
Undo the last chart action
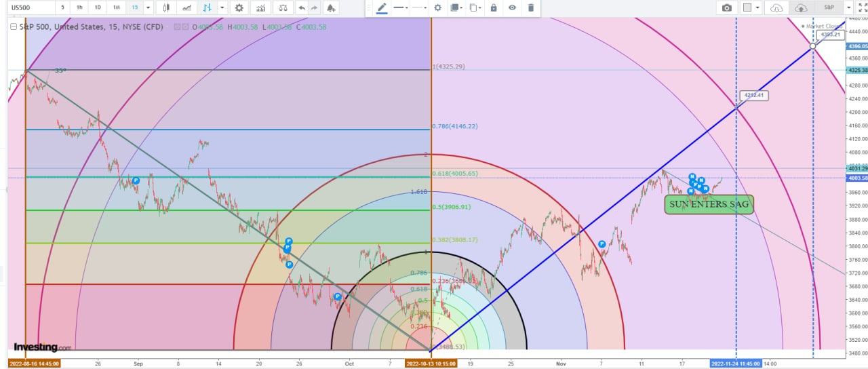302,7
